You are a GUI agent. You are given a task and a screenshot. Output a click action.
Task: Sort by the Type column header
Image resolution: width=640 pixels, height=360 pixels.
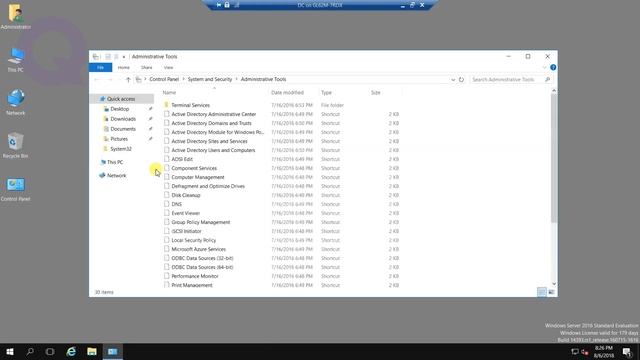coord(326,93)
